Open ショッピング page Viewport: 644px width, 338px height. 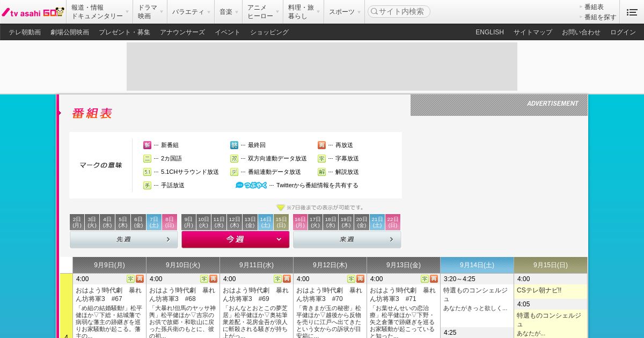coord(269,32)
